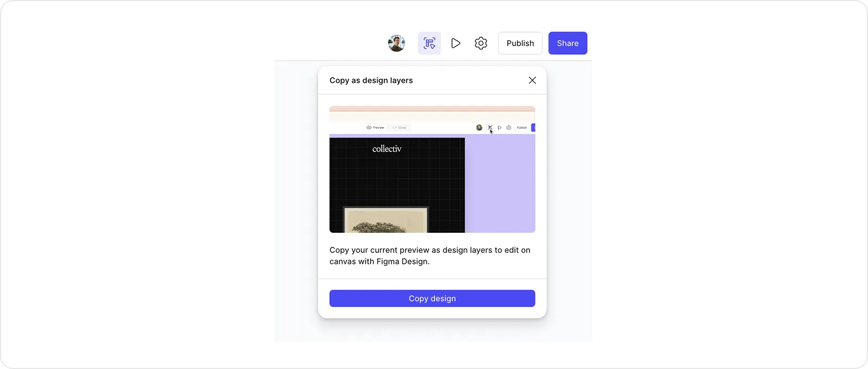The image size is (868, 369).
Task: Click the blue Share button
Action: [x=567, y=43]
